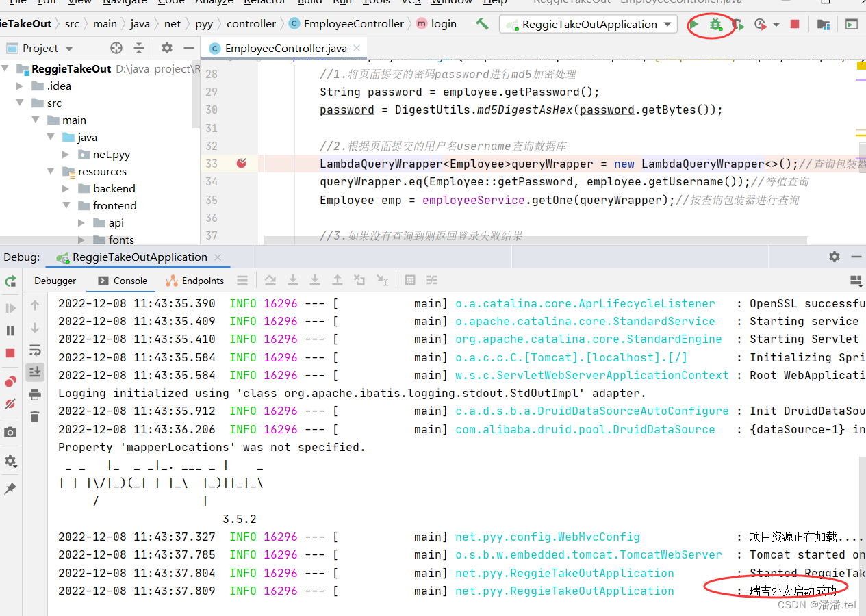
Task: Select opened file with the locate target icon
Action: [x=116, y=48]
